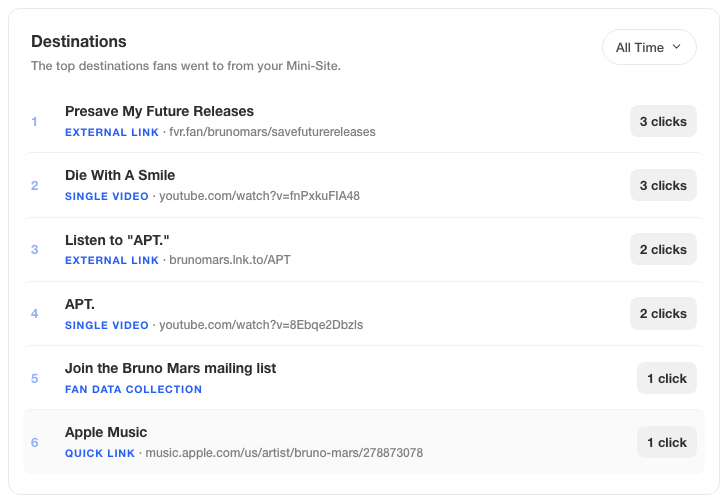Click 'APT.' single video title

[x=80, y=304]
